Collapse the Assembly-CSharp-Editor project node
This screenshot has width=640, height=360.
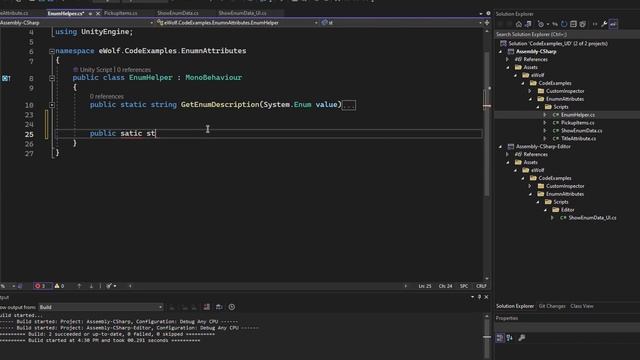pos(500,147)
